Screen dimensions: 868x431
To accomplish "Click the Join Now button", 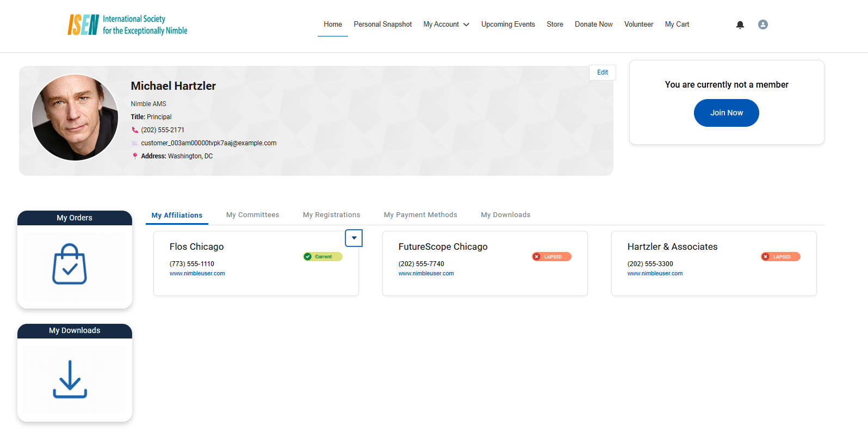I will pos(726,113).
